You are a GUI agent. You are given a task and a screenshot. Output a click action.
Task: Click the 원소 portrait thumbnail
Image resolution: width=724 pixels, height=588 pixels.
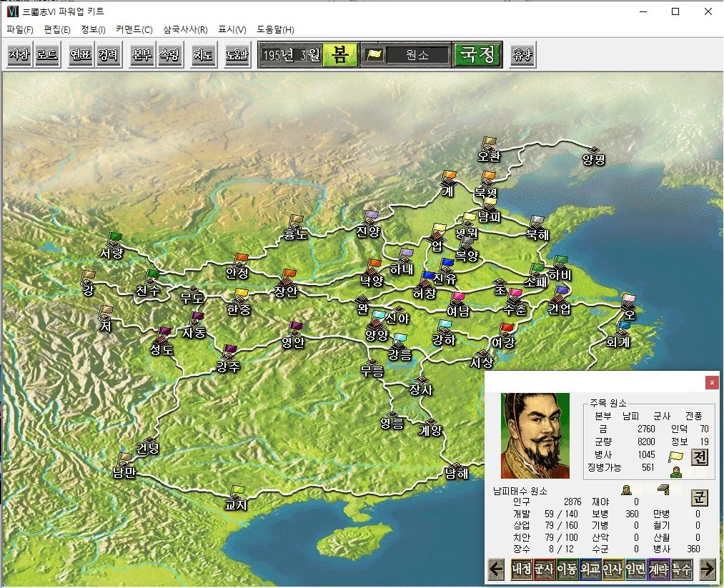pos(535,435)
